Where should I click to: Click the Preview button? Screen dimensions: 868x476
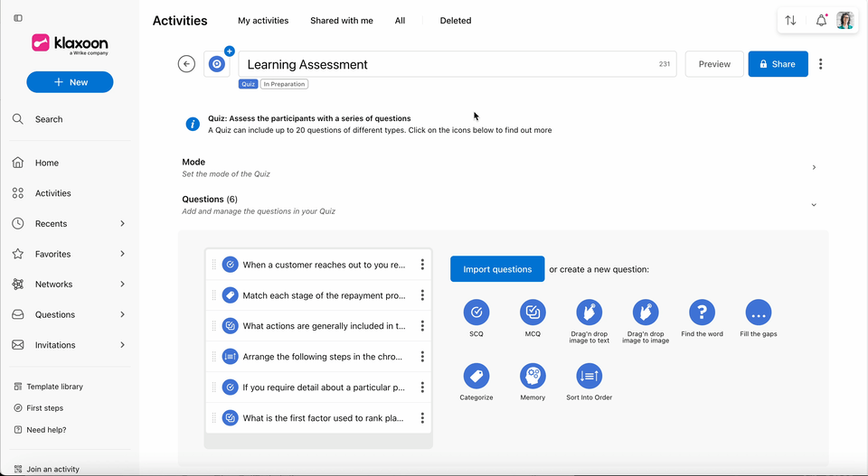(714, 64)
